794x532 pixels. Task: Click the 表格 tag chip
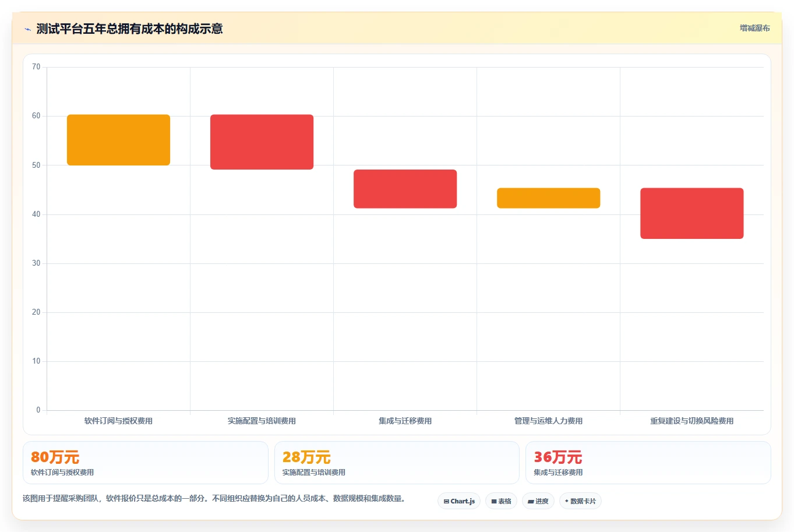(501, 501)
